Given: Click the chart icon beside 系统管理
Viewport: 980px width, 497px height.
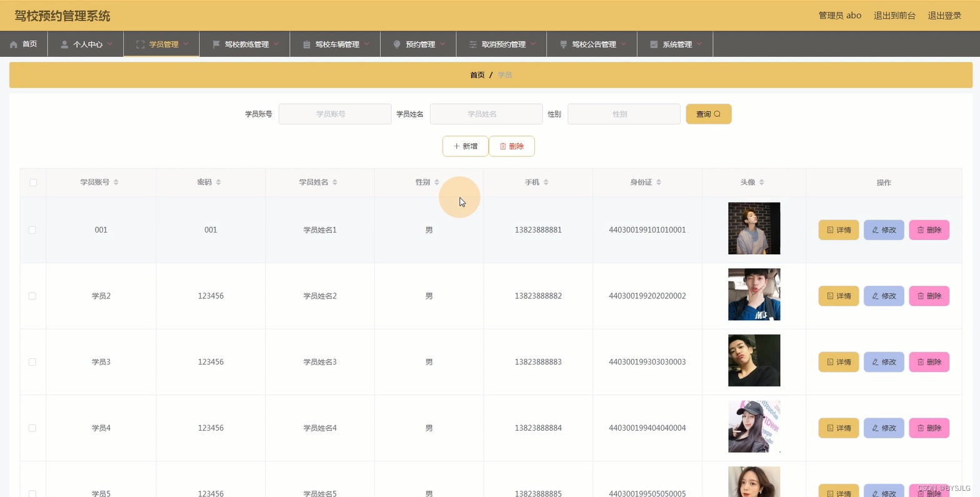Looking at the screenshot, I should pos(654,44).
